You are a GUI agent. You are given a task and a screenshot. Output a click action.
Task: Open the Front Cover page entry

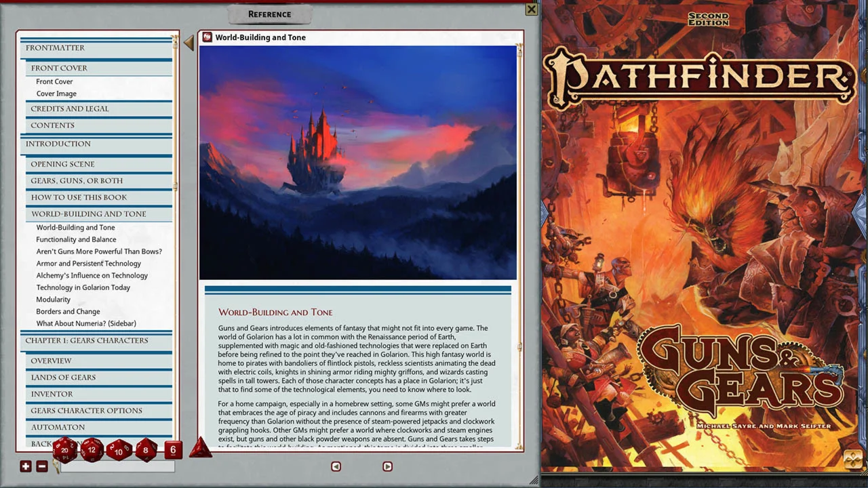(x=54, y=81)
